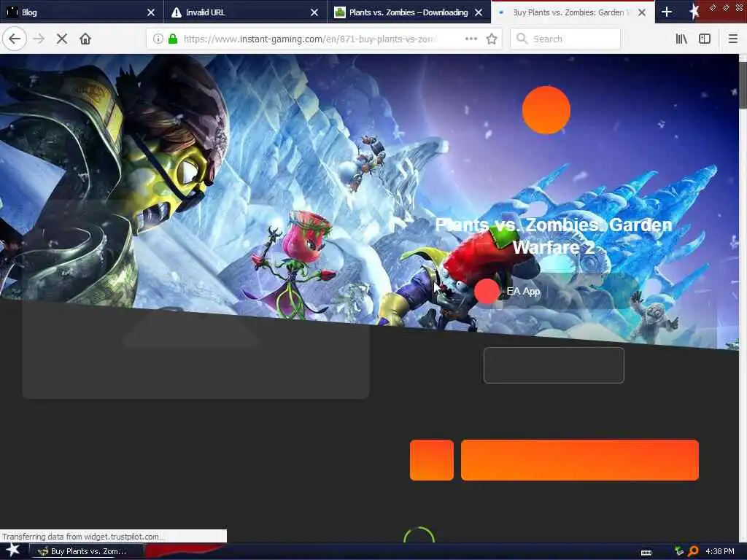
Task: Stop loading the current page
Action: point(62,39)
